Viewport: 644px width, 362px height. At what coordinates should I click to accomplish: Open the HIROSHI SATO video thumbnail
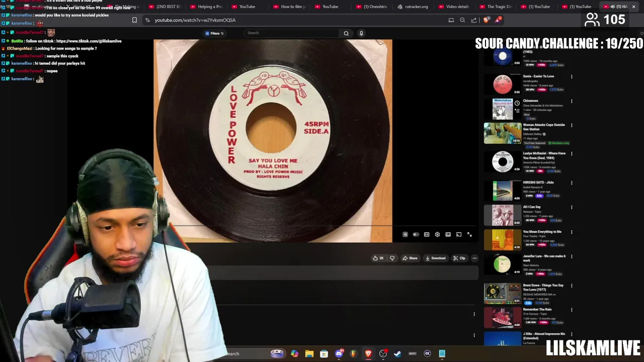pyautogui.click(x=503, y=191)
